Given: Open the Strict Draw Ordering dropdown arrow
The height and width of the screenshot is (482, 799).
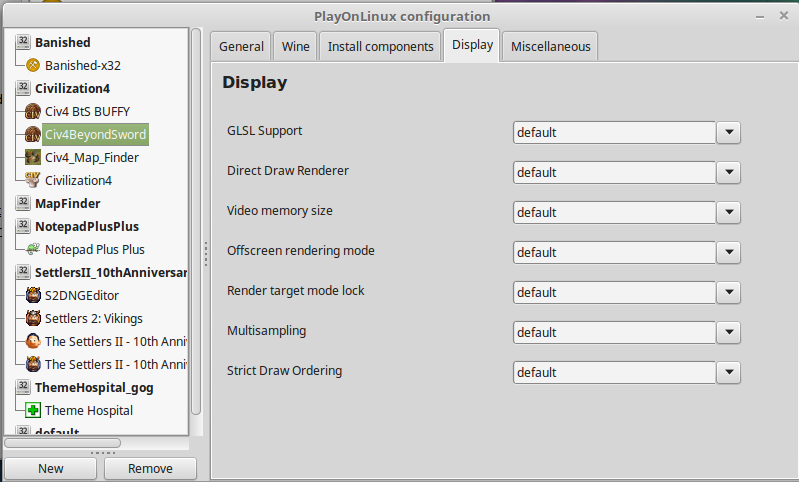Looking at the screenshot, I should (x=729, y=372).
